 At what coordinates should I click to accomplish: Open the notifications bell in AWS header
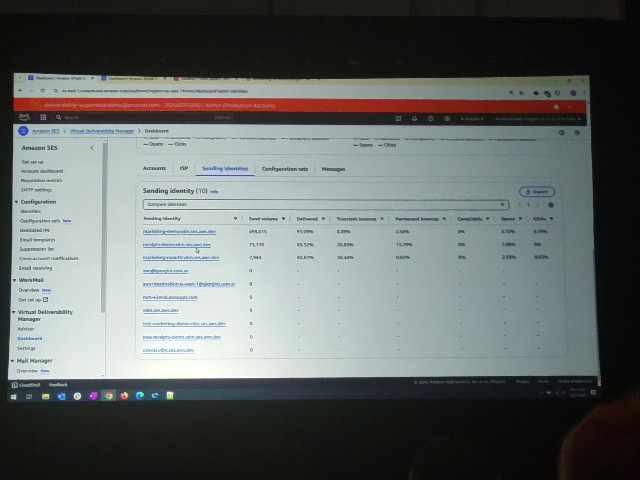(x=414, y=118)
